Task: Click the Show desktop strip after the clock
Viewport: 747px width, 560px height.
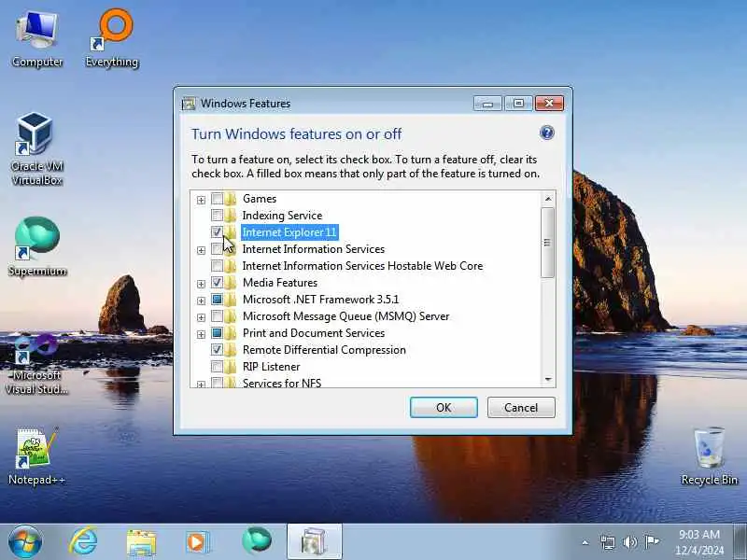Action: click(740, 541)
